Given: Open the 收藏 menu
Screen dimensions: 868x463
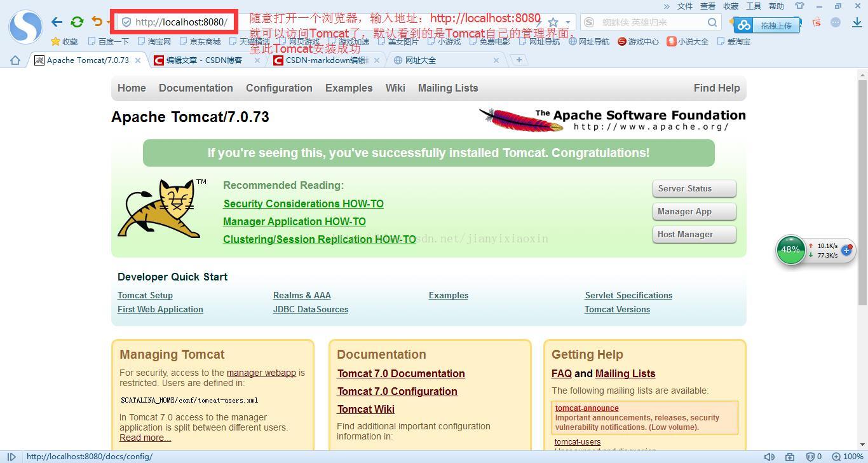Looking at the screenshot, I should 731,6.
